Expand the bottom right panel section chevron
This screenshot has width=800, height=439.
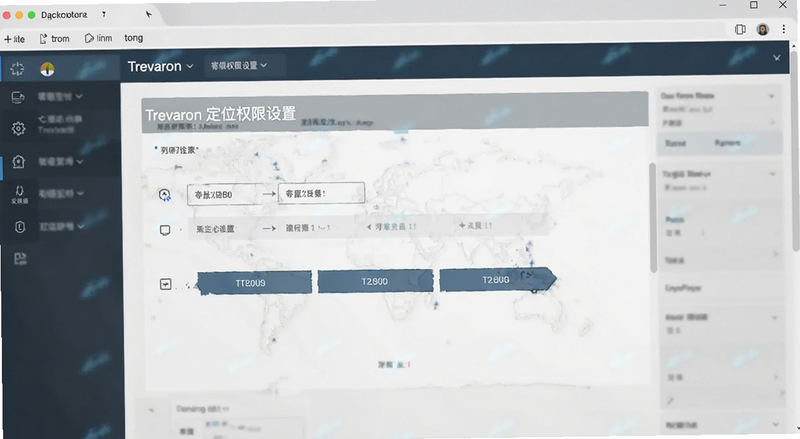click(776, 424)
